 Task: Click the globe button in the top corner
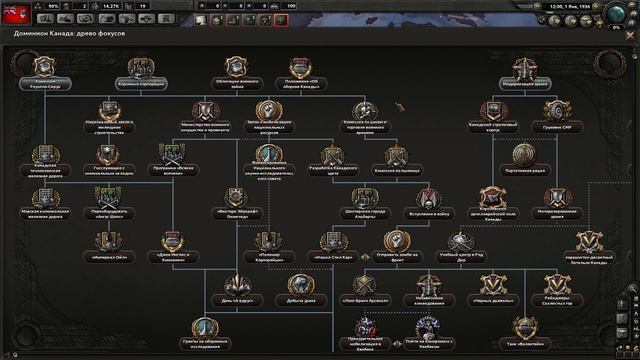pyautogui.click(x=616, y=14)
